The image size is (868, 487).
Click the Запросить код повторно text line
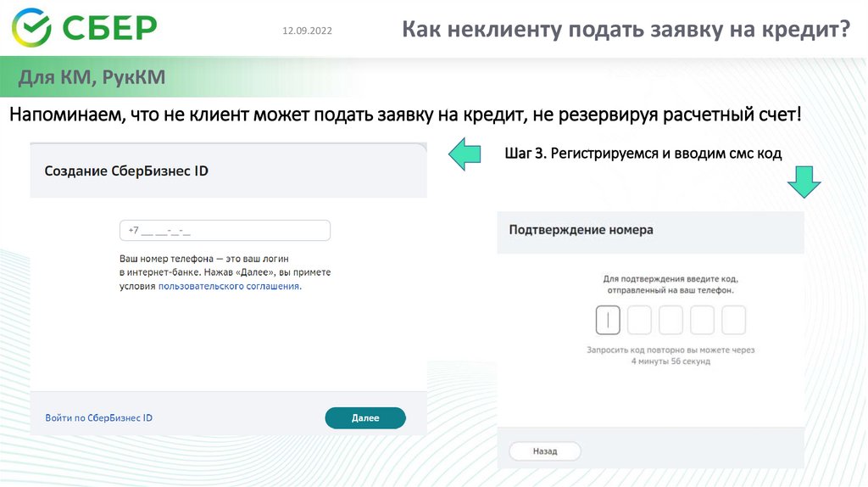tap(670, 350)
